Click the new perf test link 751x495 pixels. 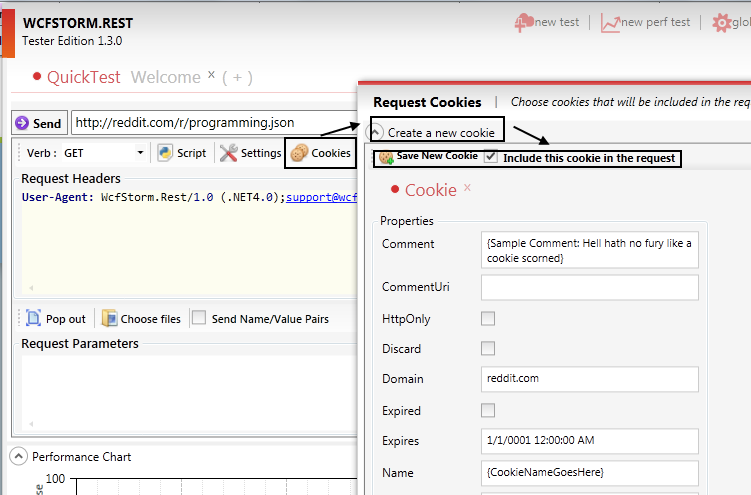pyautogui.click(x=656, y=22)
